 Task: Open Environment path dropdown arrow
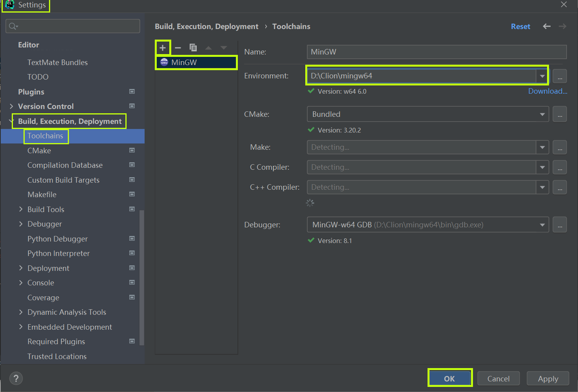pyautogui.click(x=542, y=76)
